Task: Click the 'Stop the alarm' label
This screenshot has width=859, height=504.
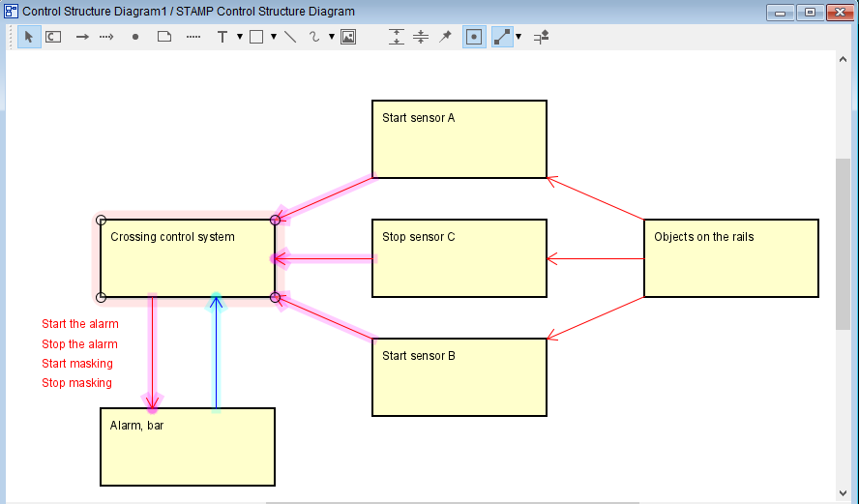Action: pyautogui.click(x=79, y=344)
